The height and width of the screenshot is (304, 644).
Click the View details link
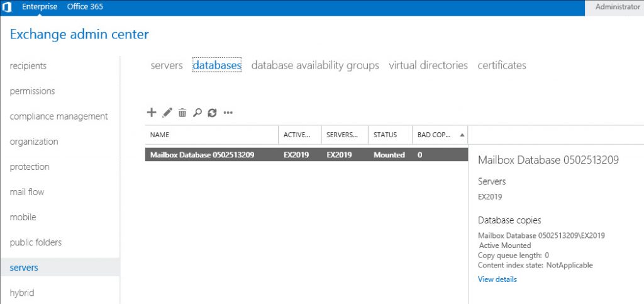coord(497,279)
